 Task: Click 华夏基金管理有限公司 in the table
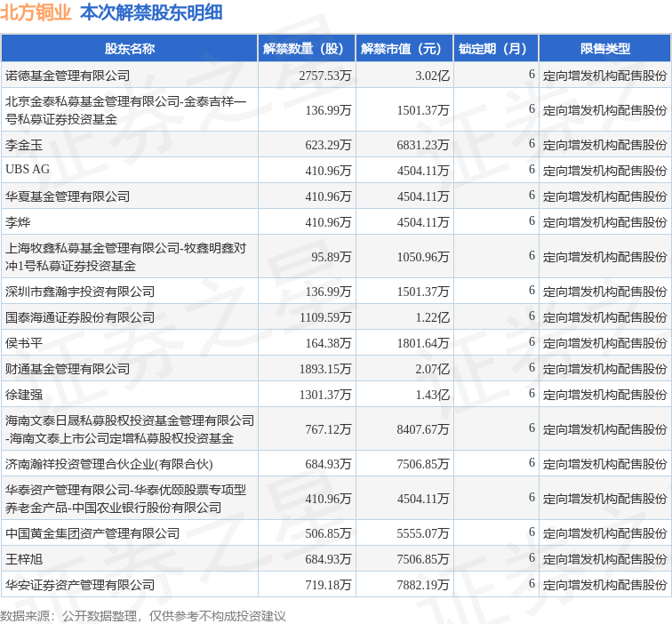[68, 196]
